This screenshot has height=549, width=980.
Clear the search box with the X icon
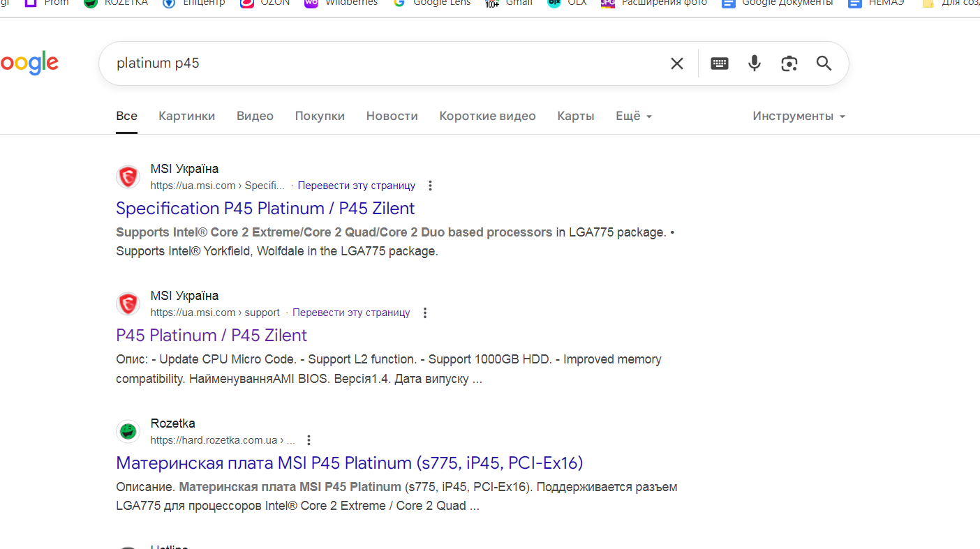tap(676, 63)
